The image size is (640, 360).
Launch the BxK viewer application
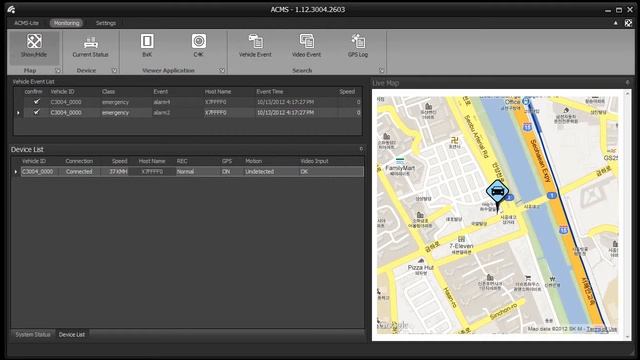147,45
